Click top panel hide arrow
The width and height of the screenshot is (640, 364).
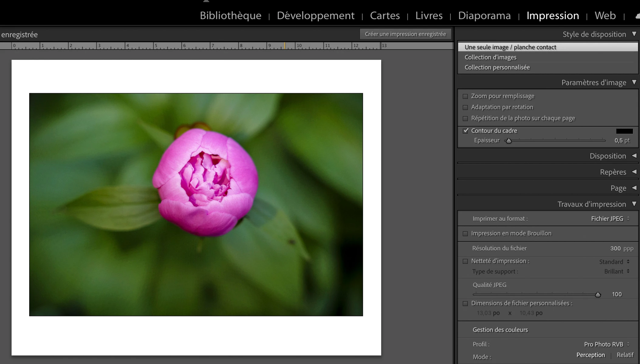coord(206,1)
